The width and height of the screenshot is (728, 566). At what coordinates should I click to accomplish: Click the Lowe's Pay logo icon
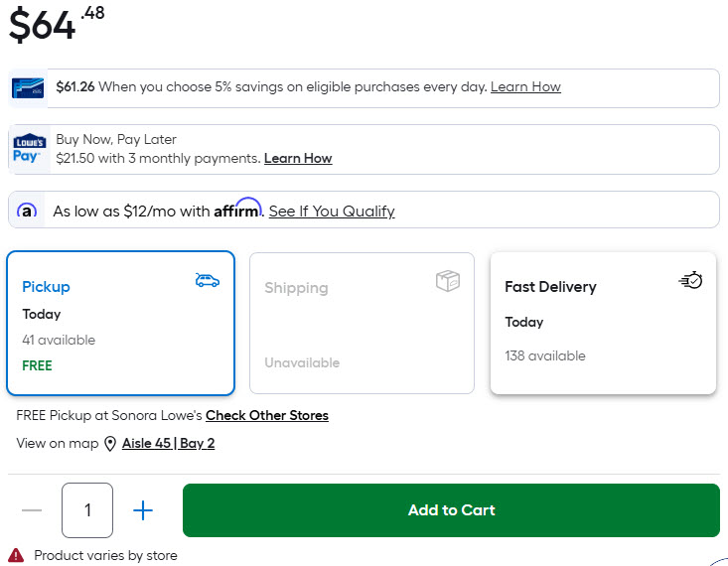[29, 149]
